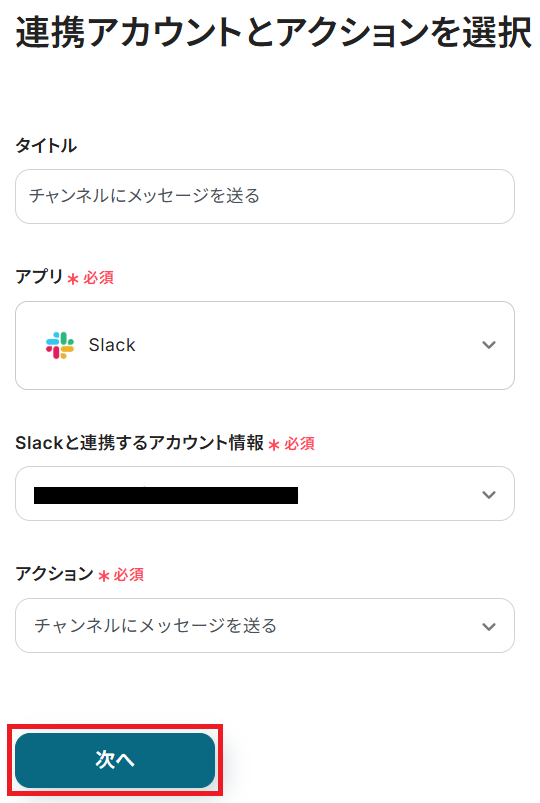Screen dimensions: 540x803
Task: Click the チャンネルにメッセージを送る action value
Action: (156, 625)
